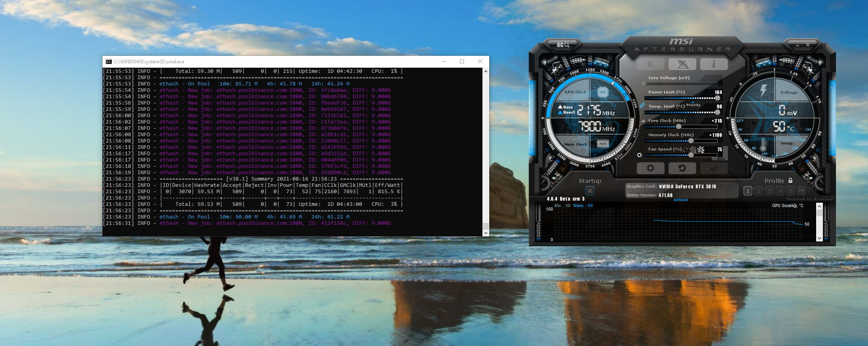Open the fan settings gear beside Fan Speed
Screen dimensions: 868x346
tap(640, 155)
